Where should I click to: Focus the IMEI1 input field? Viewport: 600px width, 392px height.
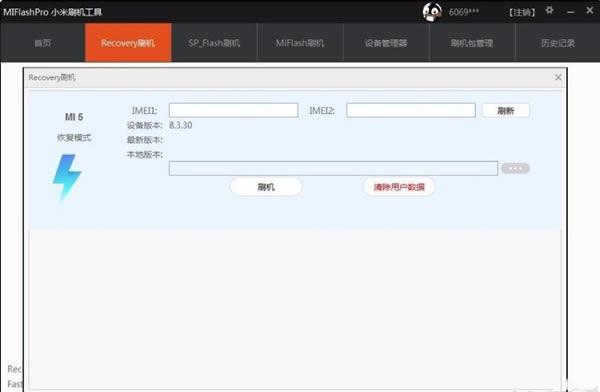pos(233,110)
